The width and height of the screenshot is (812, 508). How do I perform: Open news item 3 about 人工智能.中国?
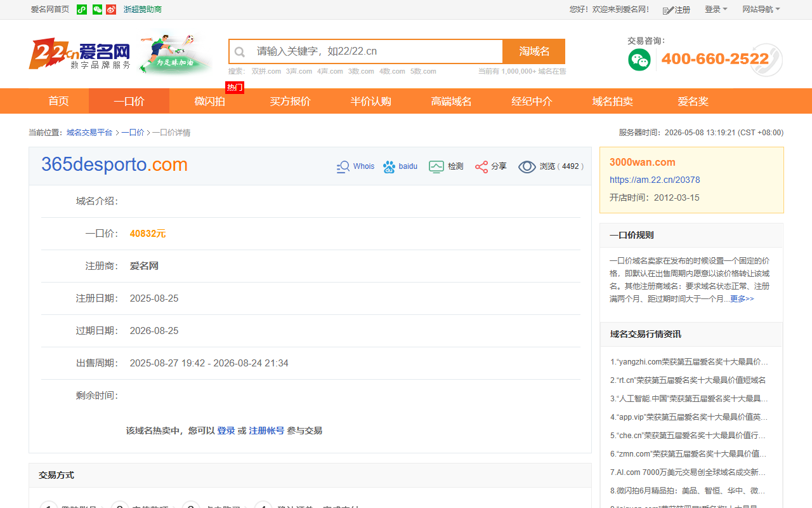pyautogui.click(x=690, y=399)
